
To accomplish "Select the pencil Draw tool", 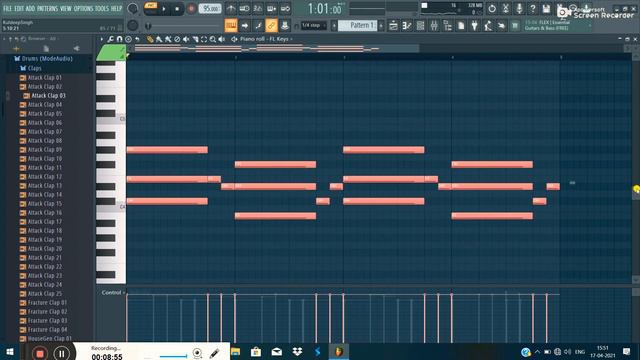I will click(x=150, y=39).
